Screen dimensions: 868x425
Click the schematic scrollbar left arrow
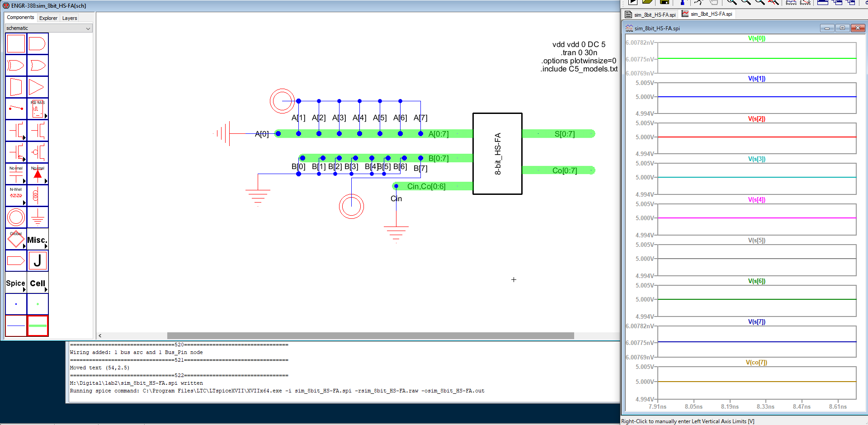[x=100, y=335]
